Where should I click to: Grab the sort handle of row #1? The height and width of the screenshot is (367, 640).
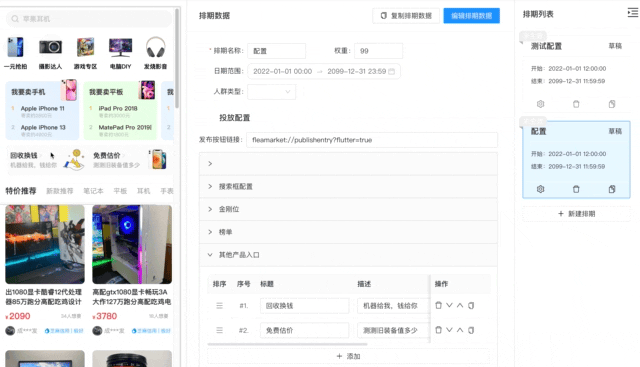[x=220, y=305]
